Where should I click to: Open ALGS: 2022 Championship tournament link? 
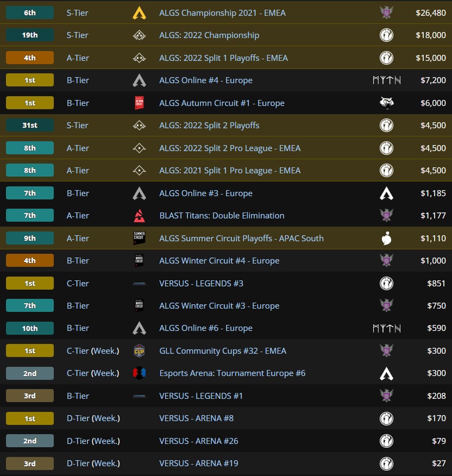[x=209, y=35]
